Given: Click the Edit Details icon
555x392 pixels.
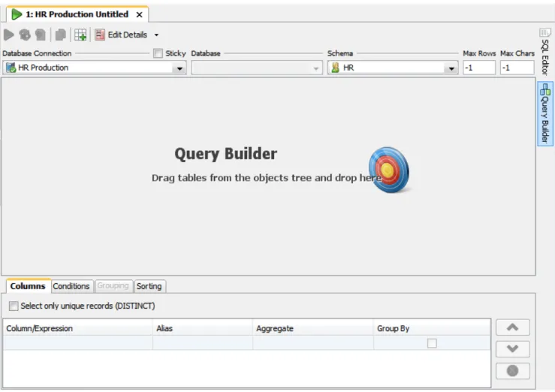Looking at the screenshot, I should click(x=100, y=35).
